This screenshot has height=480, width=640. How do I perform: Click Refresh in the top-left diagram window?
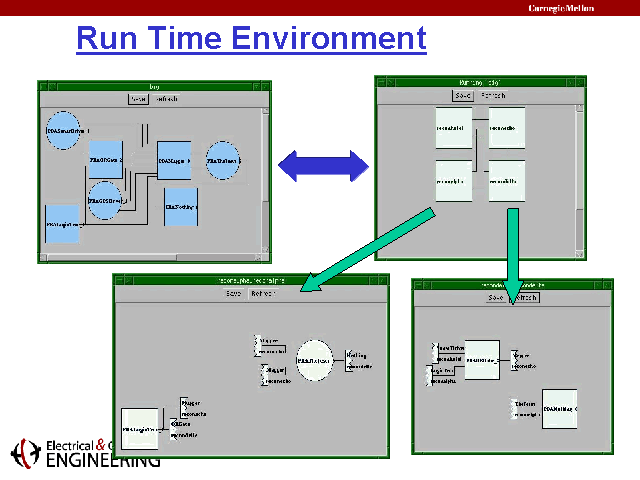[165, 99]
